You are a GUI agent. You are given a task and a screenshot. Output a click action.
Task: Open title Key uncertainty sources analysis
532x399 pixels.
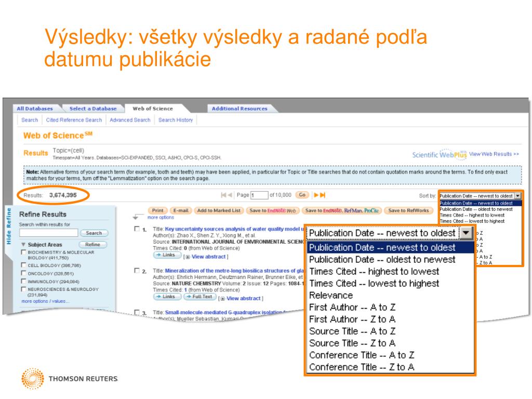[x=234, y=229]
